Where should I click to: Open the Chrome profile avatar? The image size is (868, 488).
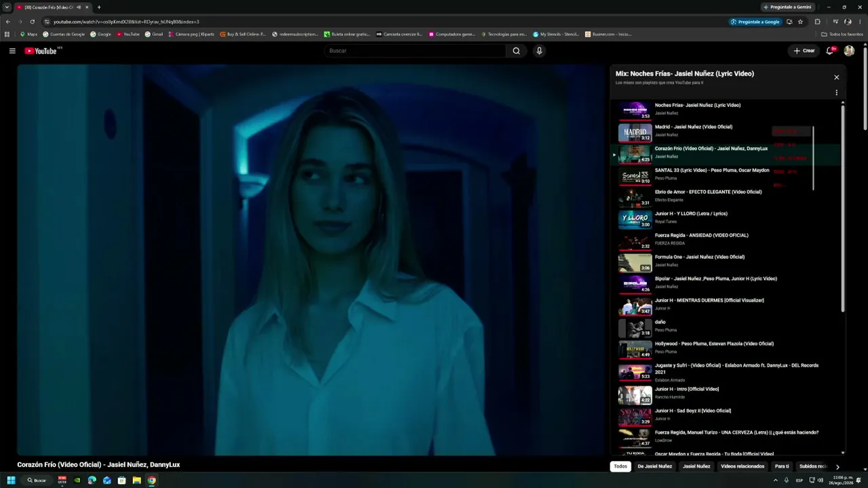click(x=848, y=22)
